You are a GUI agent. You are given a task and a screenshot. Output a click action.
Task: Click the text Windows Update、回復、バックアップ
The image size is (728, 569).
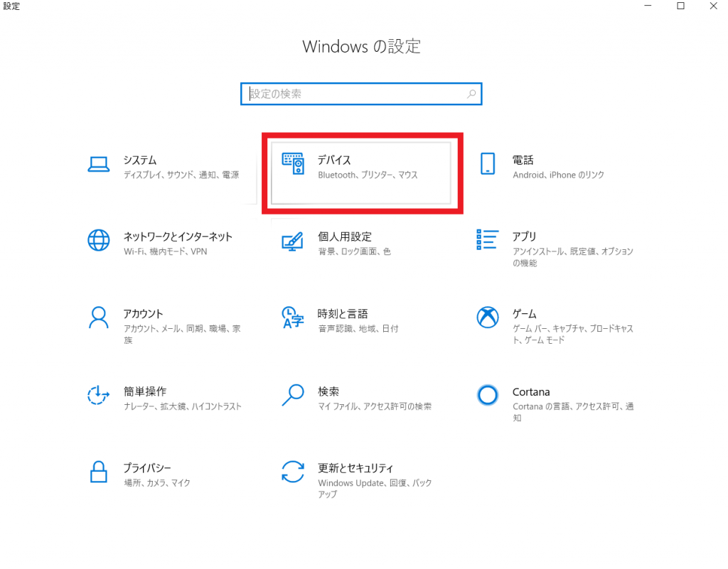(x=375, y=488)
